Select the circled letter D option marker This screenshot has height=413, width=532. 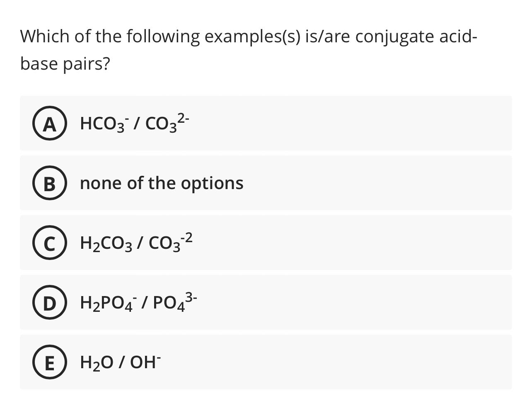tap(49, 303)
